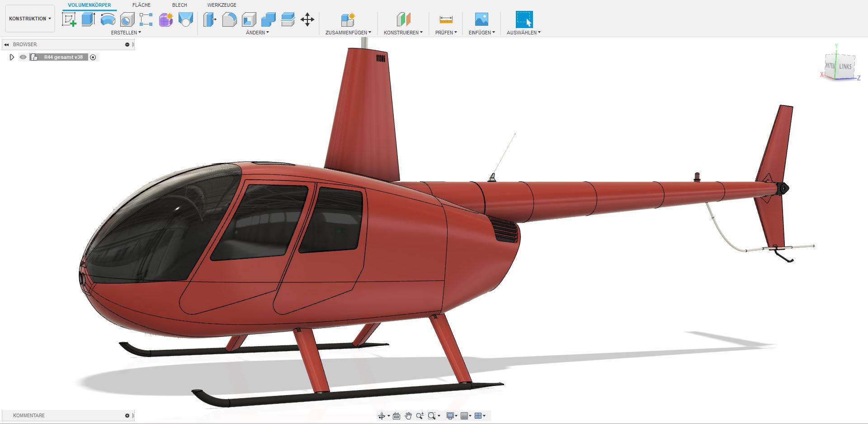This screenshot has height=424, width=868.
Task: Select the Fillet tool icon
Action: (229, 19)
